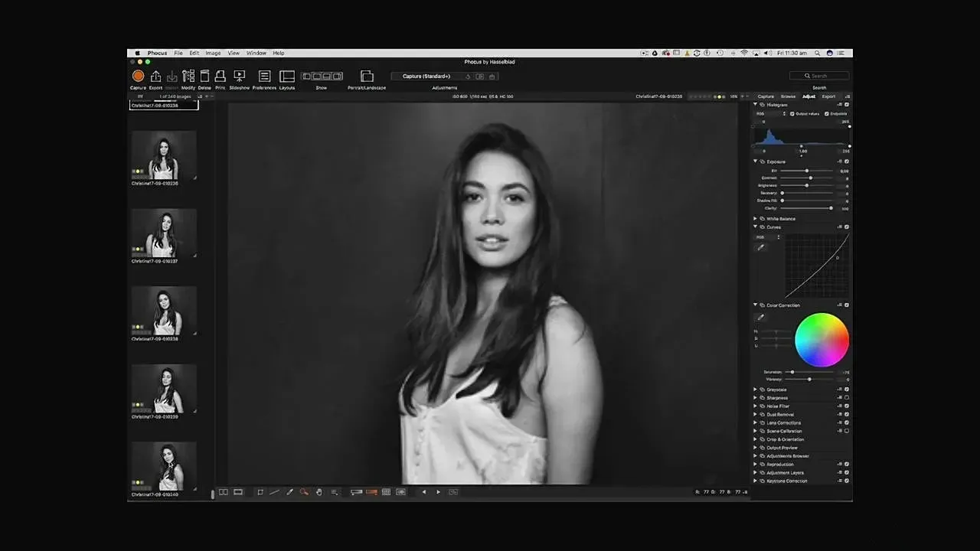Go to previous image arrow

[424, 492]
